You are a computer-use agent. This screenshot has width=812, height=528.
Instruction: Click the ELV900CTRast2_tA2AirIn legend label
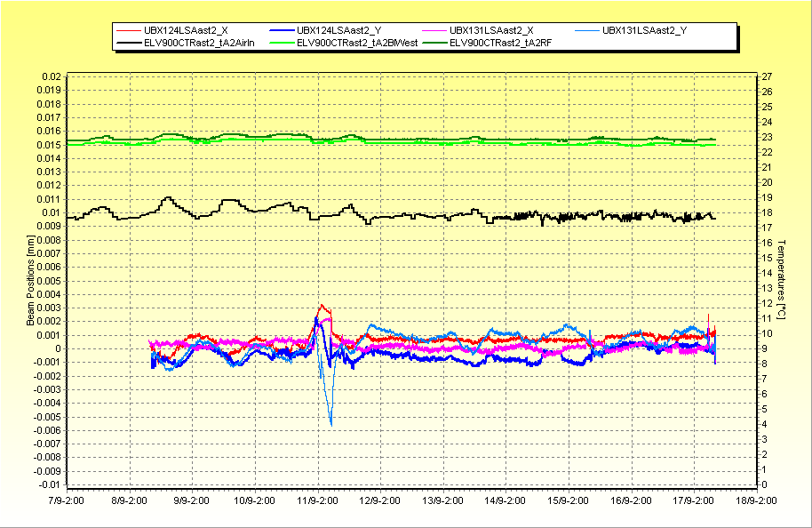pyautogui.click(x=199, y=42)
